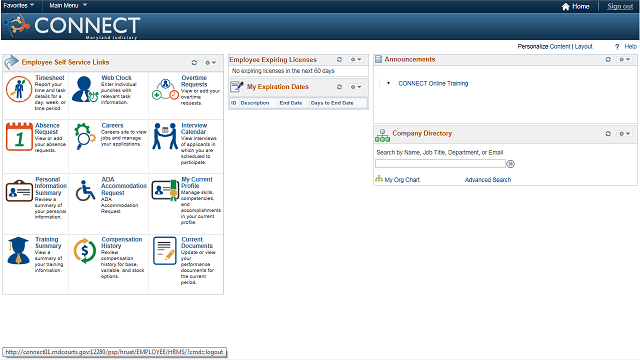Viewport: 640px width, 360px height.
Task: Open the Careers gear and magnifier icon
Action: click(x=84, y=136)
